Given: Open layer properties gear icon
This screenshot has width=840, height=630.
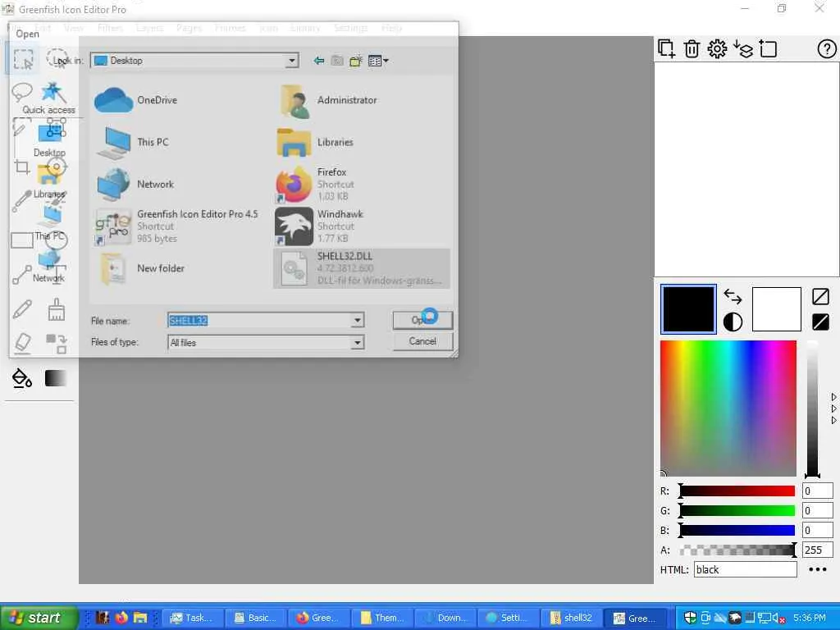Looking at the screenshot, I should 717,48.
